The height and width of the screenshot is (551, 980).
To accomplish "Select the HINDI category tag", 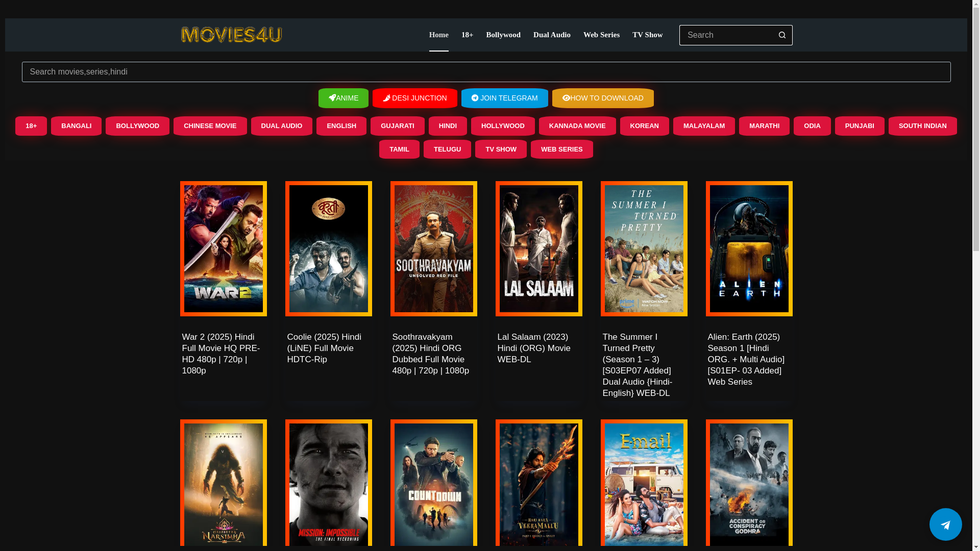I will [448, 126].
